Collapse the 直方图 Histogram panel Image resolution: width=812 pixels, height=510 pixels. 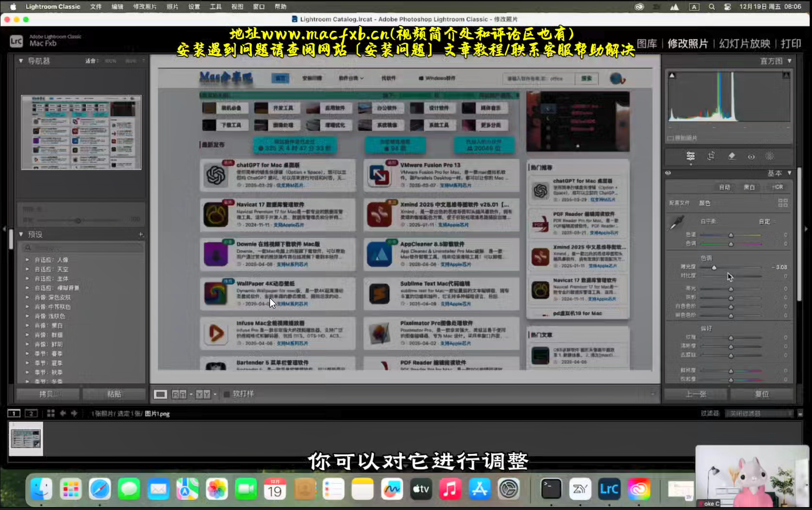tap(789, 61)
